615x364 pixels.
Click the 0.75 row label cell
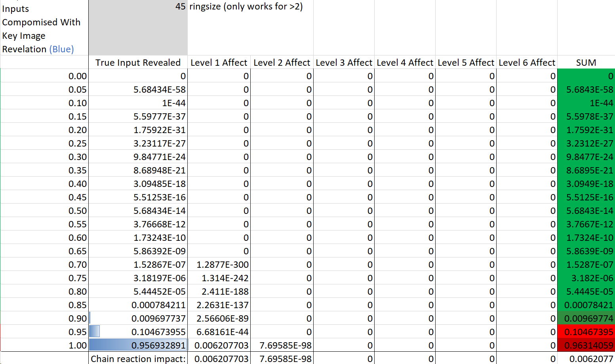pyautogui.click(x=44, y=278)
